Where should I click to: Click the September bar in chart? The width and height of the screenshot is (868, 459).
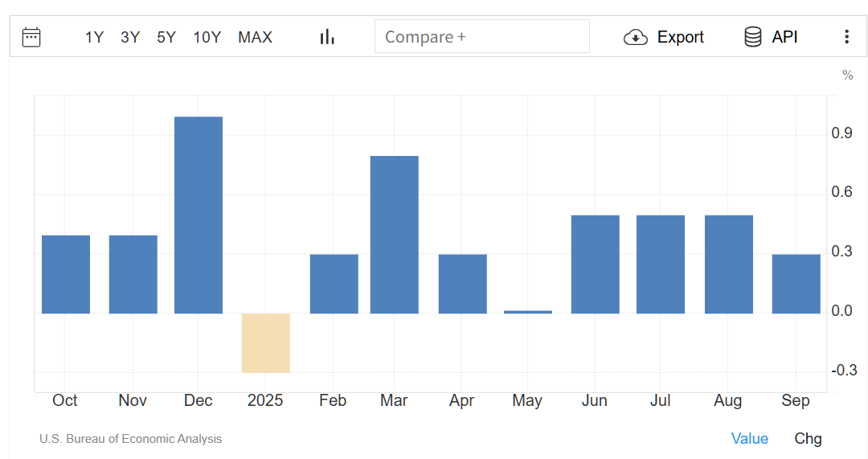click(796, 284)
